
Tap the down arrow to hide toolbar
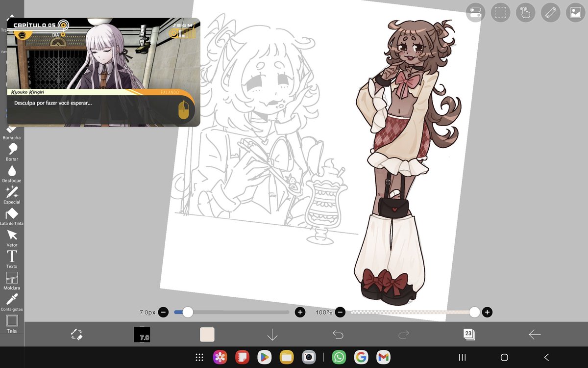click(272, 335)
